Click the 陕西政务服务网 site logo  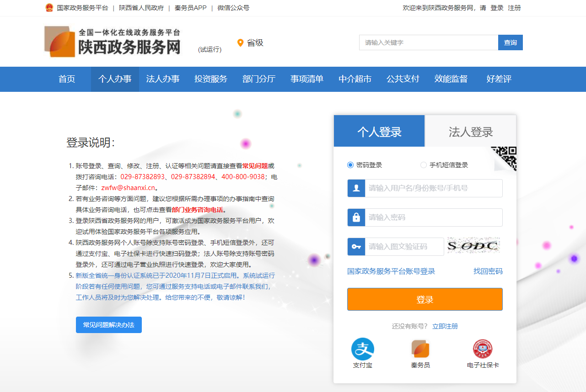113,42
